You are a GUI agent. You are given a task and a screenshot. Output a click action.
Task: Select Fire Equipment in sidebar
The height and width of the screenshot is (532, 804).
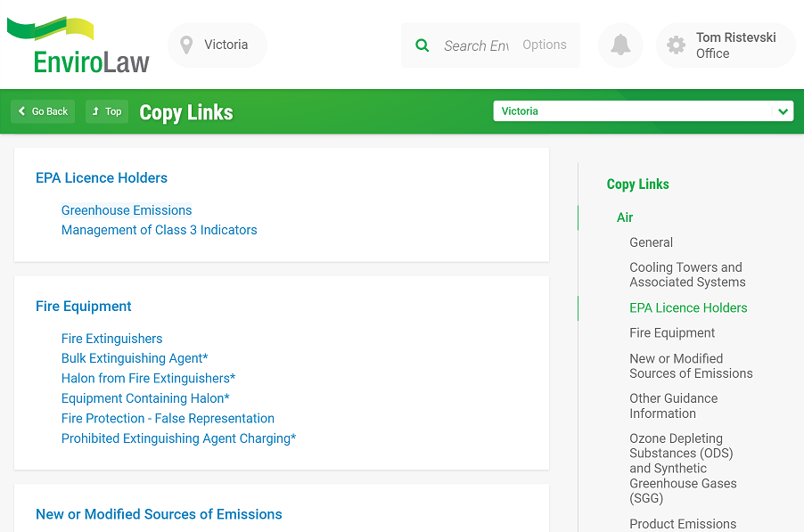pos(672,333)
